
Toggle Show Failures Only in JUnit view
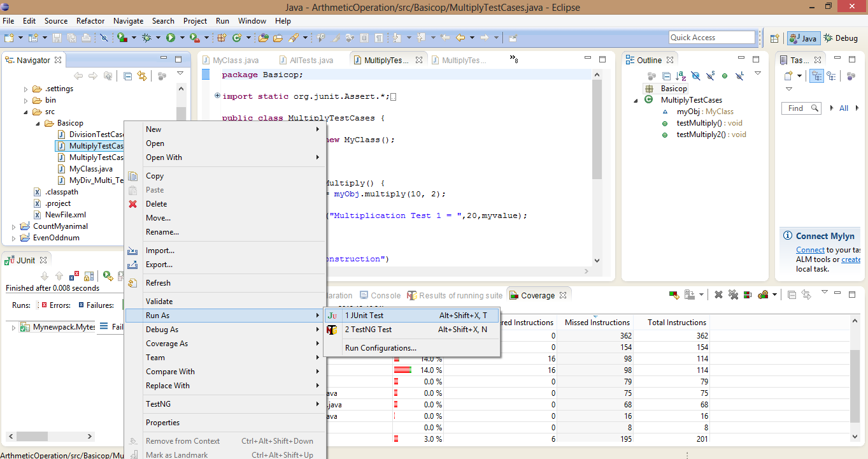(74, 275)
